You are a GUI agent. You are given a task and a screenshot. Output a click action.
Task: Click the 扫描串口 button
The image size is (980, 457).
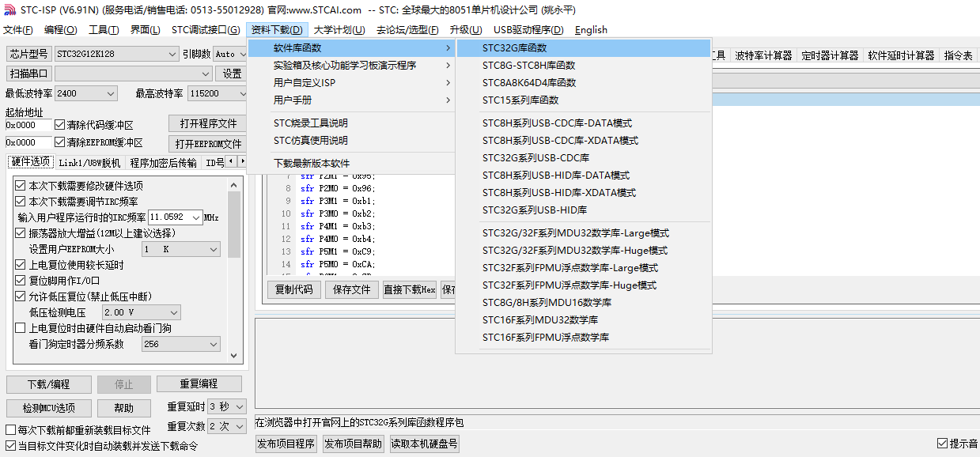(x=28, y=74)
